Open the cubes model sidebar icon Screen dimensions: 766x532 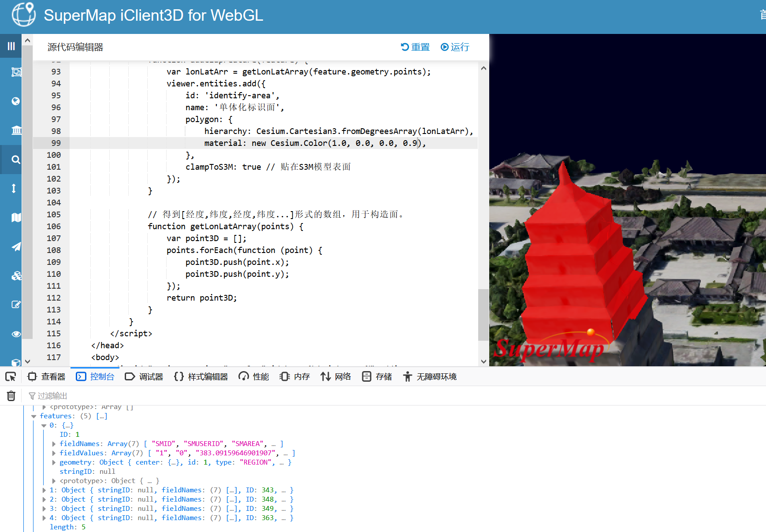pos(16,276)
